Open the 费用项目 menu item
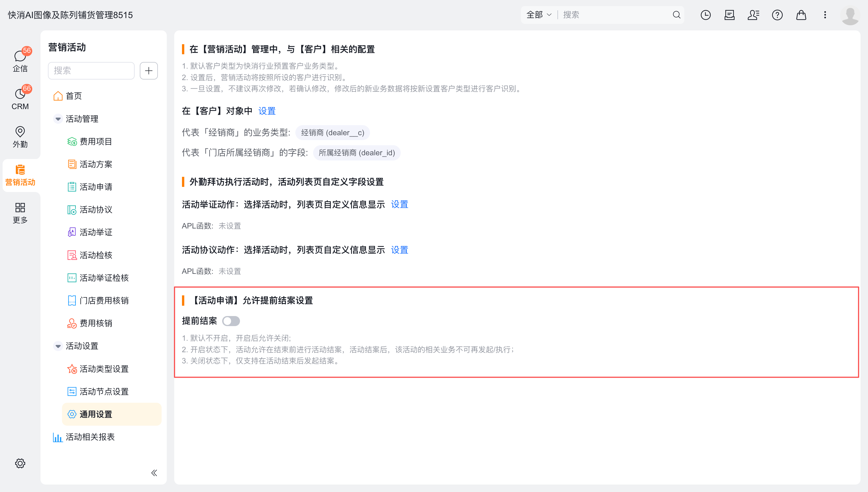This screenshot has height=492, width=868. pos(90,142)
